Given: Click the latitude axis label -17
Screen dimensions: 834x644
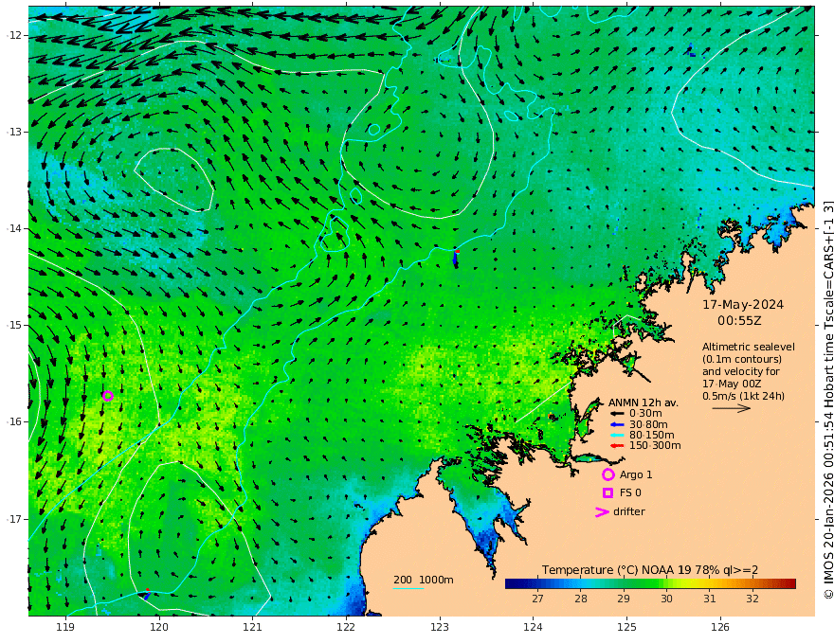Looking at the screenshot, I should pyautogui.click(x=15, y=519).
